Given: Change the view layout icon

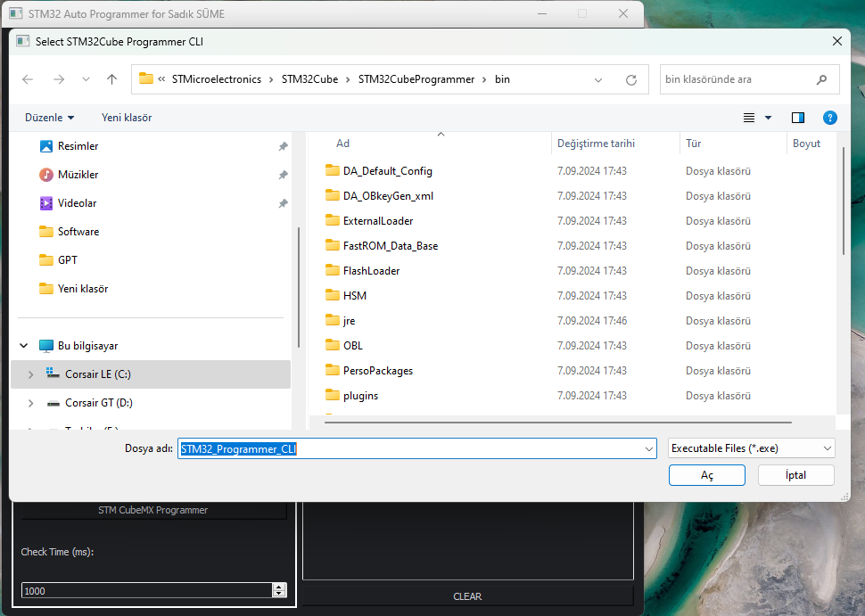Looking at the screenshot, I should pos(748,118).
